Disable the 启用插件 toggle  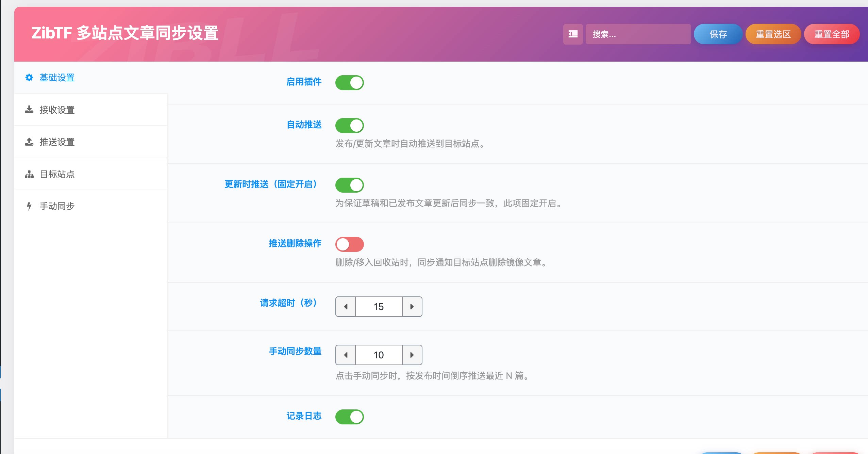tap(350, 82)
